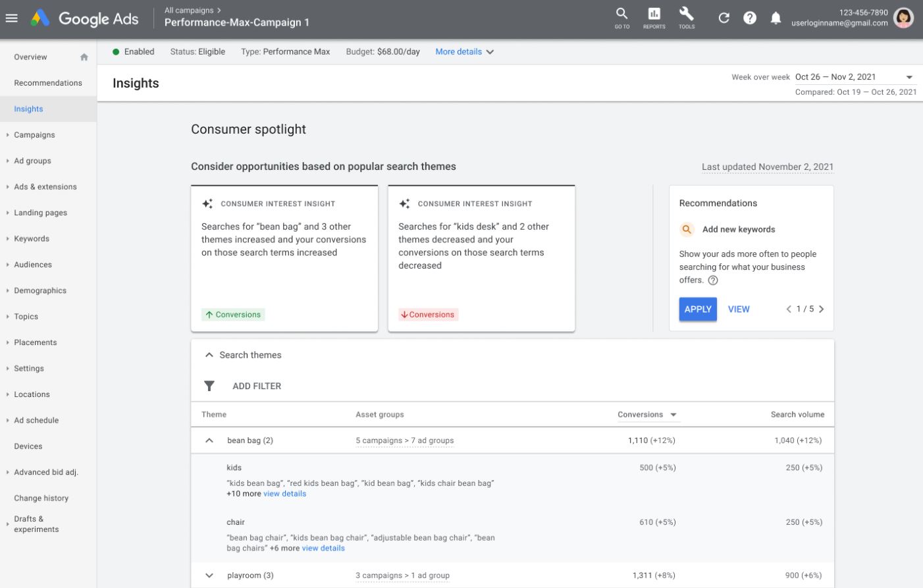Collapse the bean bag (2) row
The width and height of the screenshot is (923, 588).
209,441
